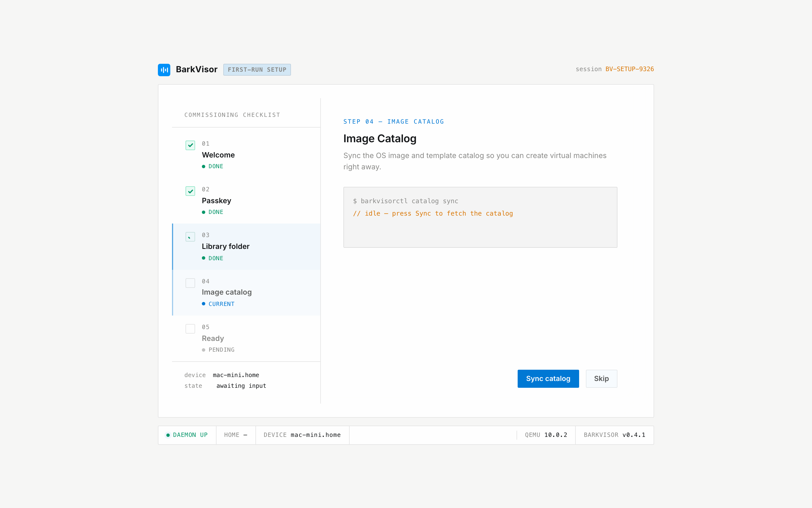Click the catalog sync description paragraph
The width and height of the screenshot is (812, 508).
(475, 161)
